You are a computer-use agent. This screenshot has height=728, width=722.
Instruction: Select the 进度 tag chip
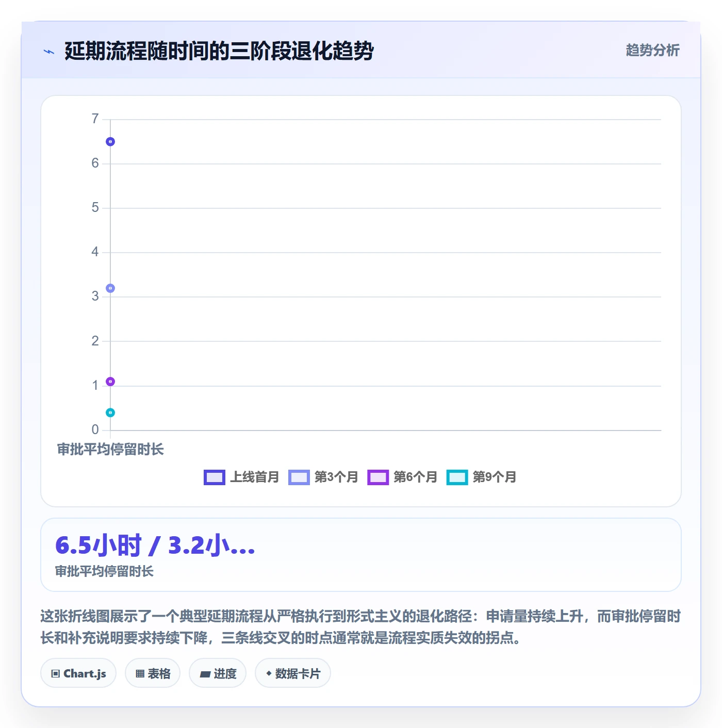coord(218,673)
